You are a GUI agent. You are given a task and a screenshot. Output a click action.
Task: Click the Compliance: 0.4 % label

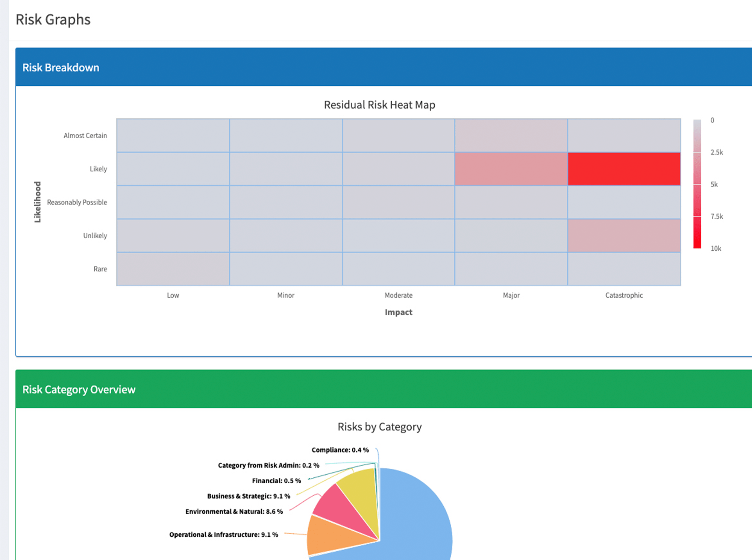340,450
